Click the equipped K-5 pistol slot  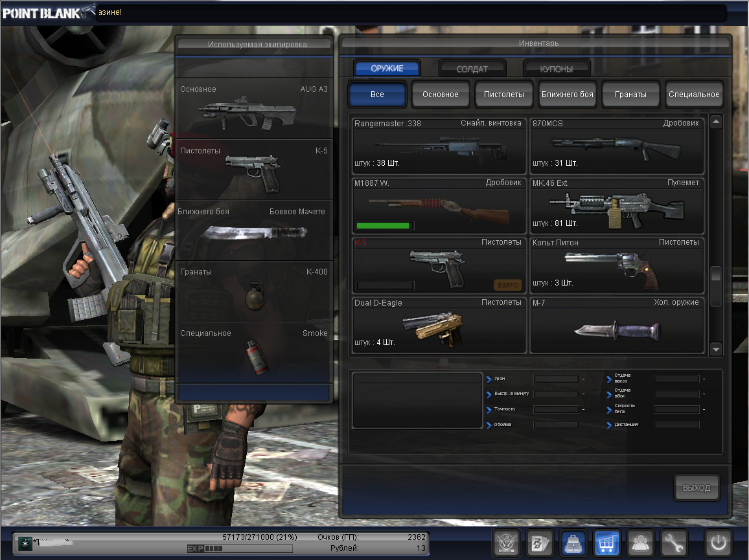pos(254,170)
